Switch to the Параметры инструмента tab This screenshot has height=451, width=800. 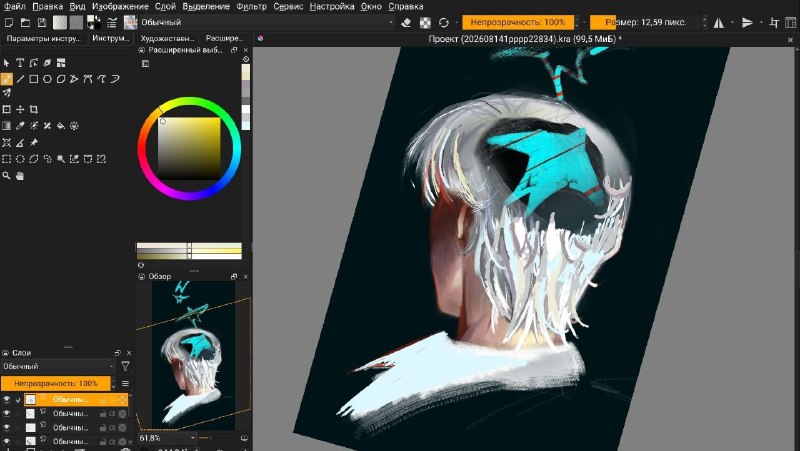point(43,38)
